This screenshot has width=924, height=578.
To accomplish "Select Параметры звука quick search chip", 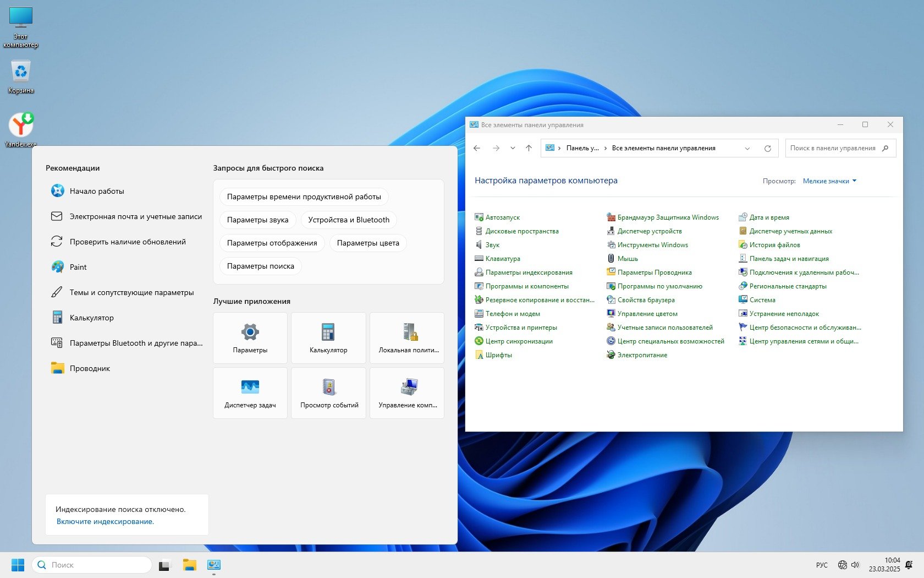I will click(x=257, y=220).
